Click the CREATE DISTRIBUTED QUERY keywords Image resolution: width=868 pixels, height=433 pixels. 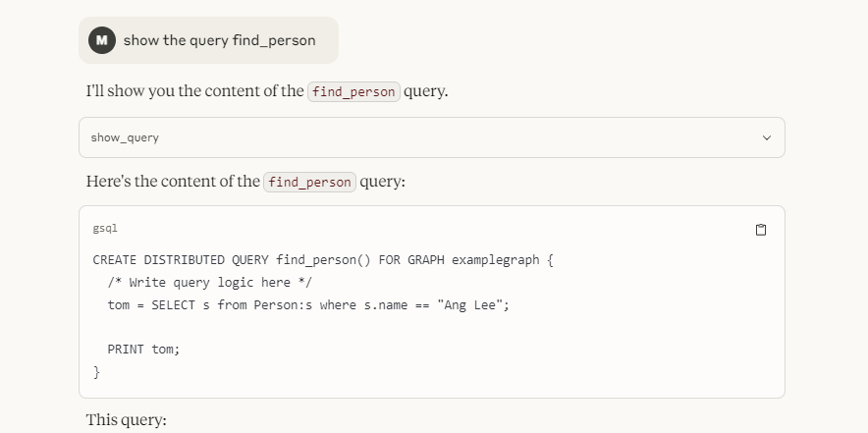click(x=182, y=260)
